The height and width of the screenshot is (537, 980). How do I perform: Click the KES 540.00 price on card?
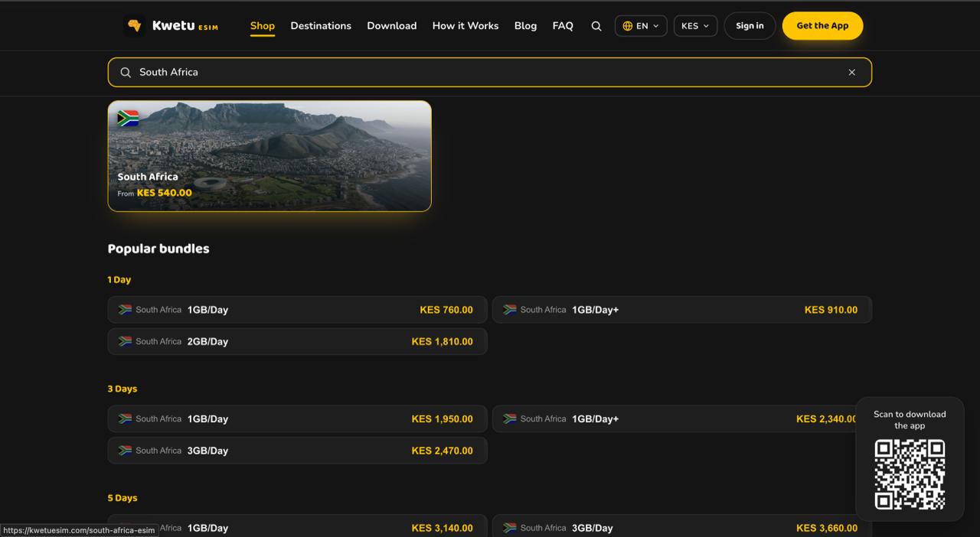[x=165, y=193]
